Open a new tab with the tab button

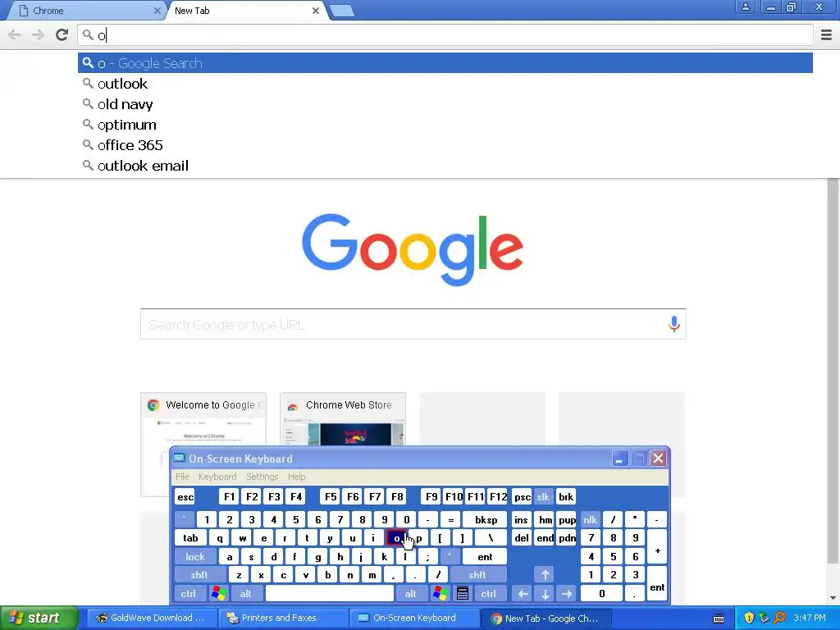coord(341,11)
